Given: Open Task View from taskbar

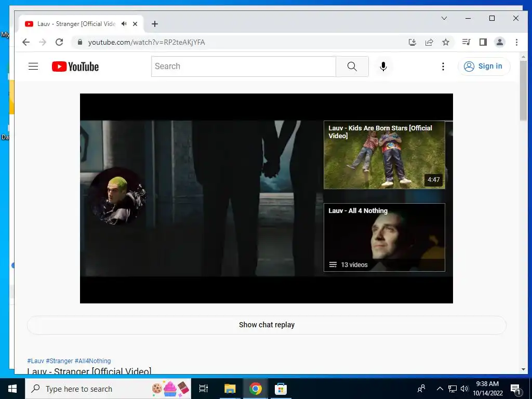Looking at the screenshot, I should click(x=204, y=389).
